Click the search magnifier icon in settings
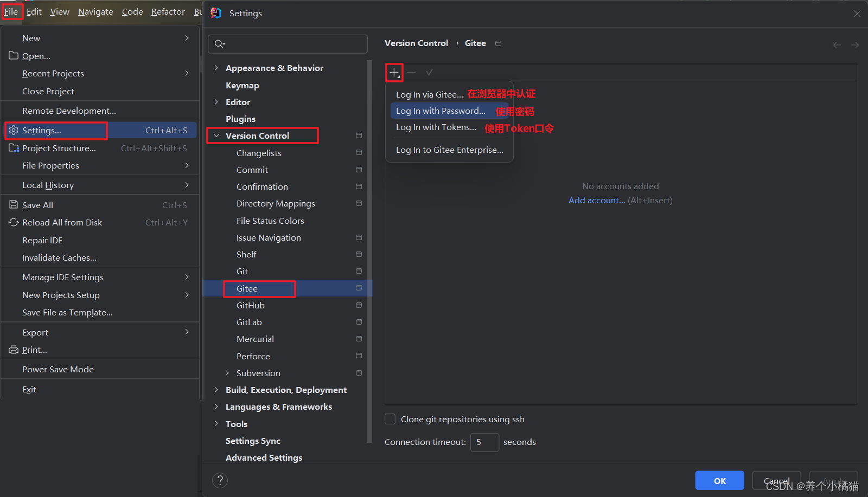Screen dimensions: 868x497 pos(219,44)
